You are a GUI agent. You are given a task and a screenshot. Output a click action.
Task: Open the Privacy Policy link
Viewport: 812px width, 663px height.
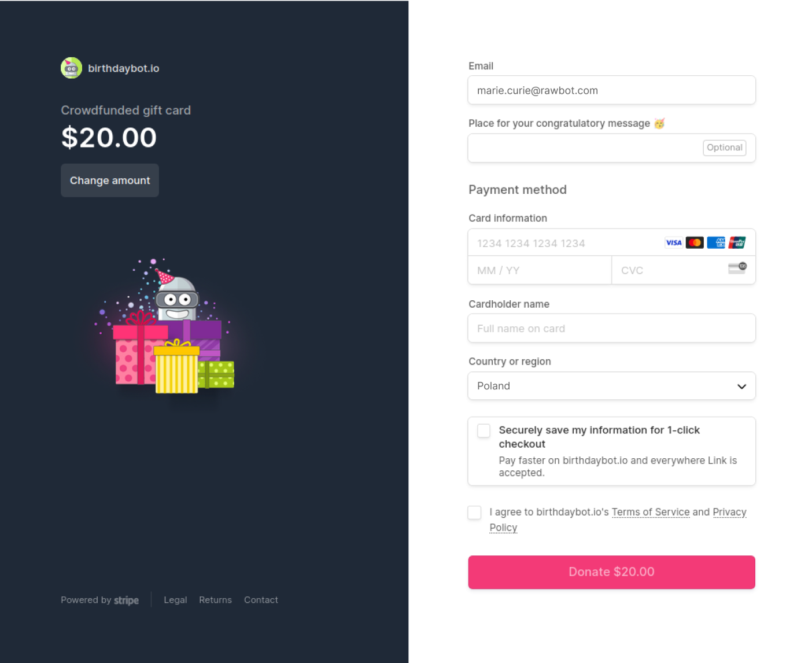coord(729,512)
